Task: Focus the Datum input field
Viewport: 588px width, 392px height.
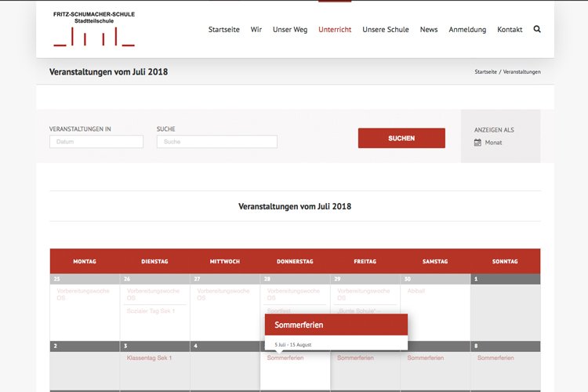Action: point(96,142)
